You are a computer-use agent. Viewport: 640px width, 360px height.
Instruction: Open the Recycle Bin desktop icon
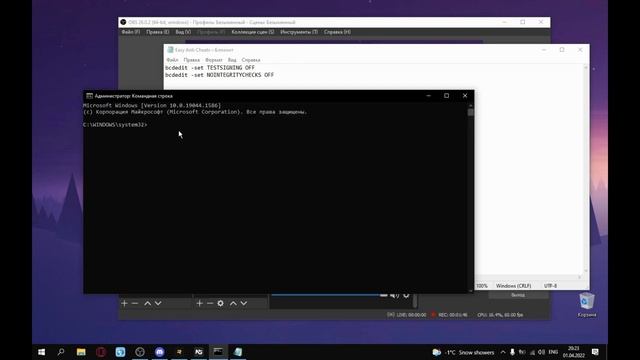(587, 304)
